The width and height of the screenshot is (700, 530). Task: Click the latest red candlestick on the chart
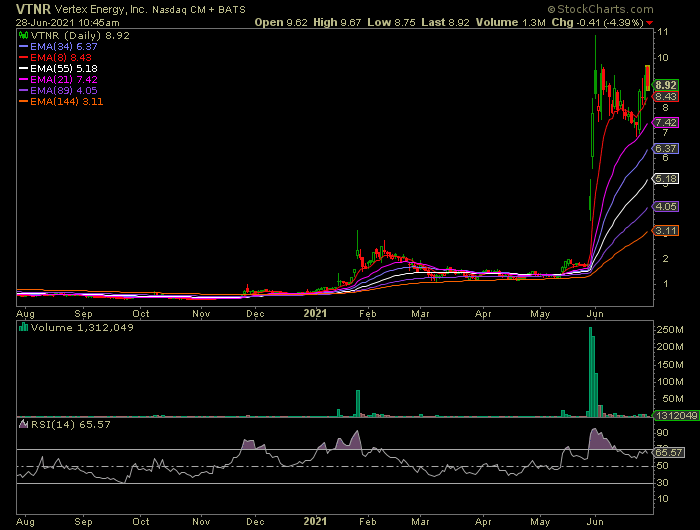[648, 78]
